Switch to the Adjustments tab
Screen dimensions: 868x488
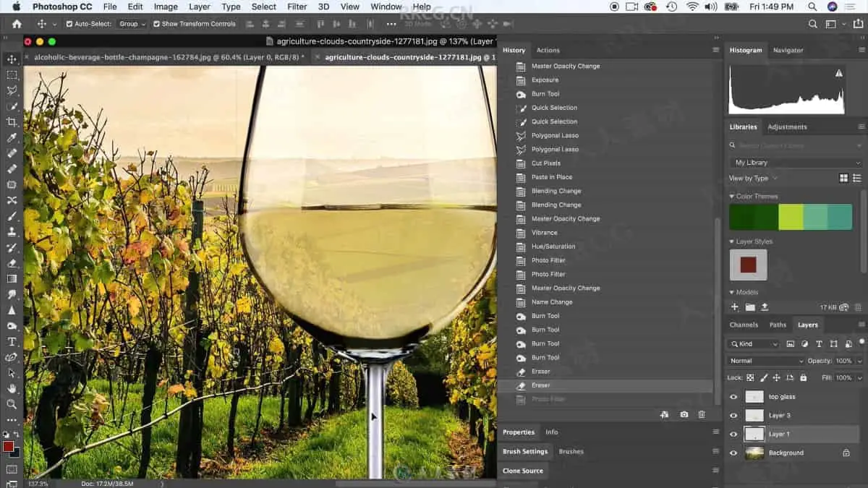coord(787,127)
